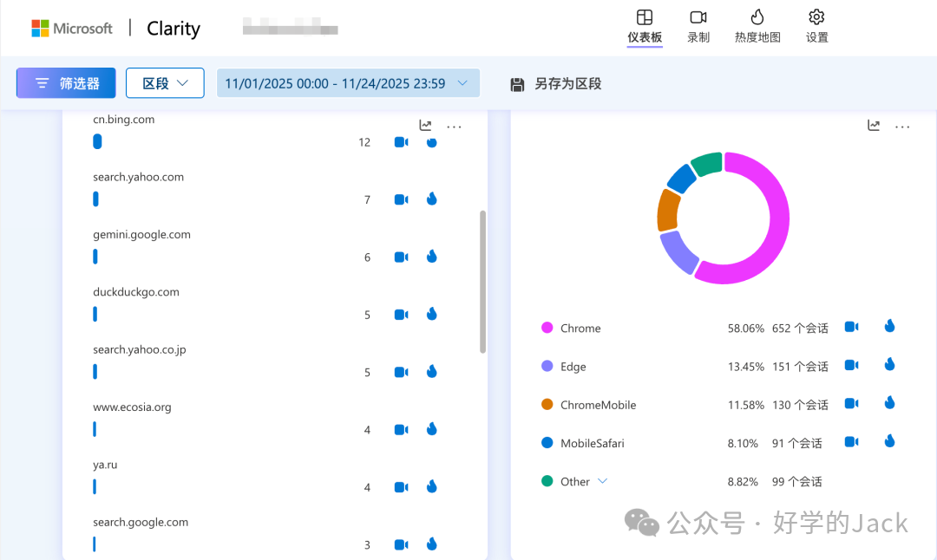Click the orange ChromeMobile donut segment
937x560 pixels.
pyautogui.click(x=669, y=210)
